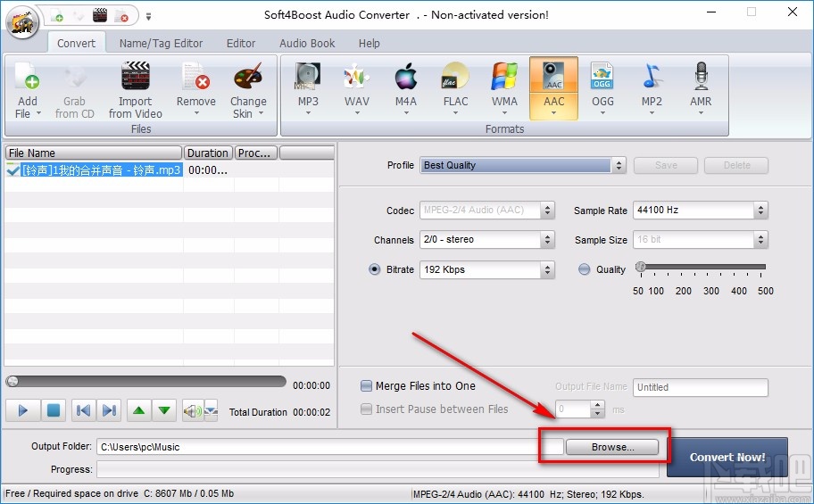The height and width of the screenshot is (504, 814).
Task: Open the Editor tab
Action: 241,43
